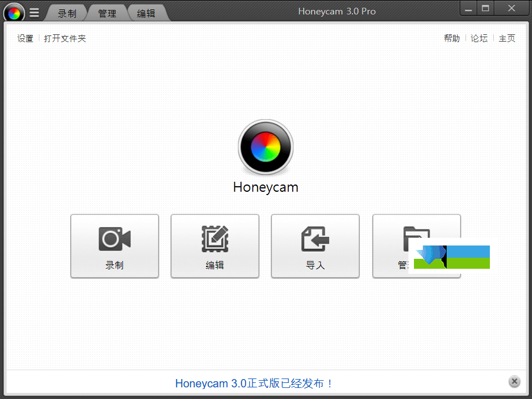Screen dimensions: 532x399
Task: Switch to the 编辑 tab
Action: [x=146, y=13]
